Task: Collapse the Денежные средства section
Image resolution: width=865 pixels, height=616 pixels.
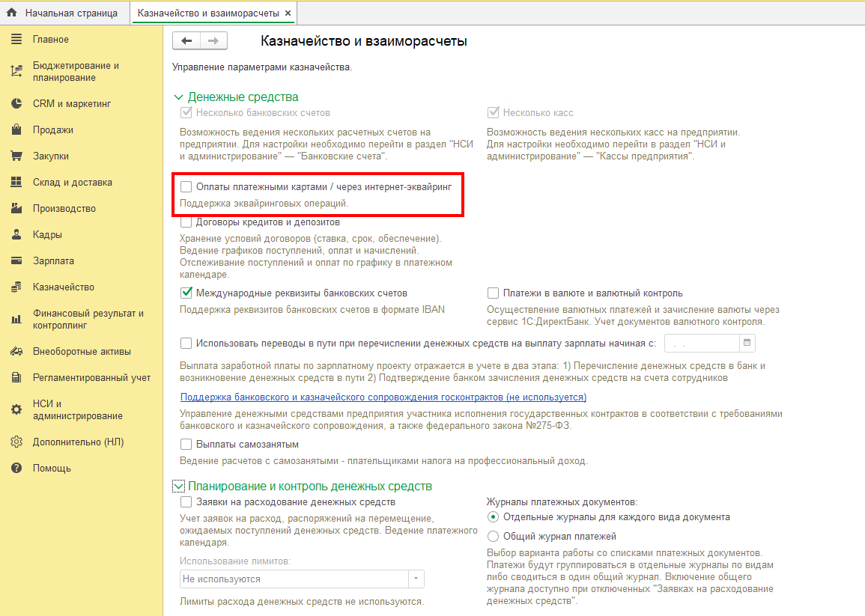Action: (x=178, y=97)
